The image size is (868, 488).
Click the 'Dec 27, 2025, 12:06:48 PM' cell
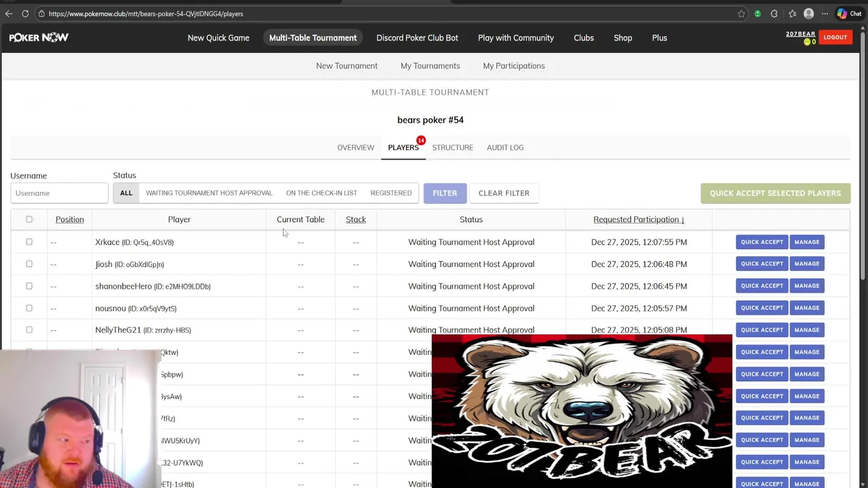(639, 264)
